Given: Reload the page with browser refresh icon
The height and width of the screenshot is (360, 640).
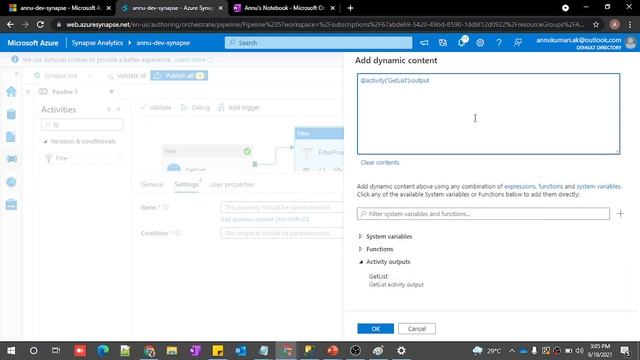Looking at the screenshot, I should [40, 24].
